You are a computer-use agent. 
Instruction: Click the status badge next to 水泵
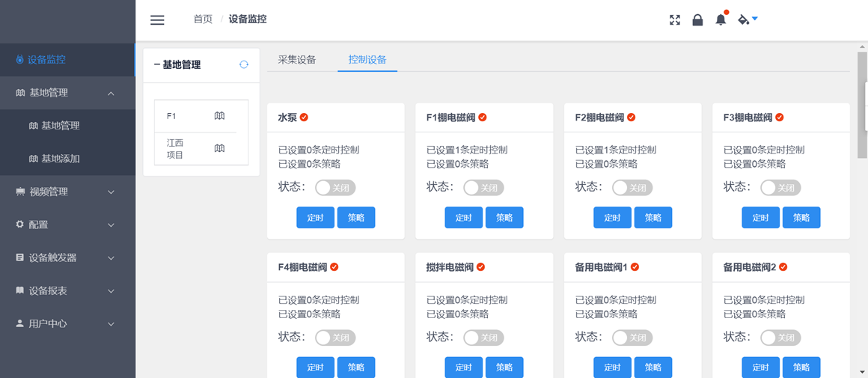[x=304, y=118]
